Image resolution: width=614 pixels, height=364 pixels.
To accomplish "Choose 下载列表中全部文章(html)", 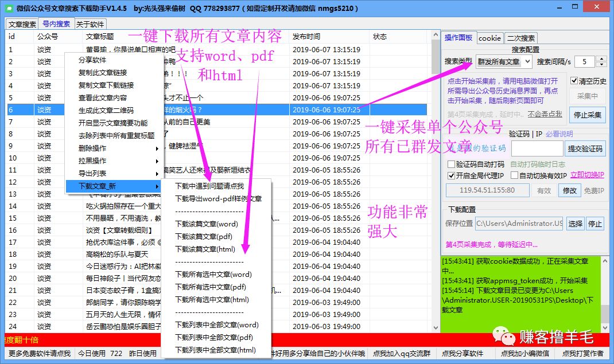I will point(216,350).
